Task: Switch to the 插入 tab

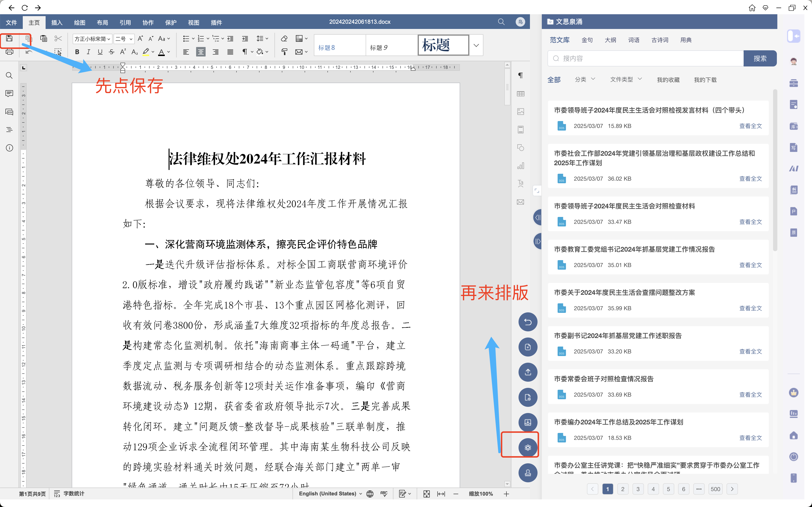Action: tap(57, 23)
